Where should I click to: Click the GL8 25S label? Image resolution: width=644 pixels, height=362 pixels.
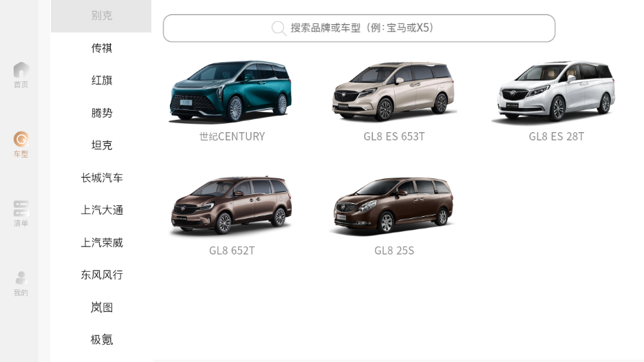pos(394,251)
